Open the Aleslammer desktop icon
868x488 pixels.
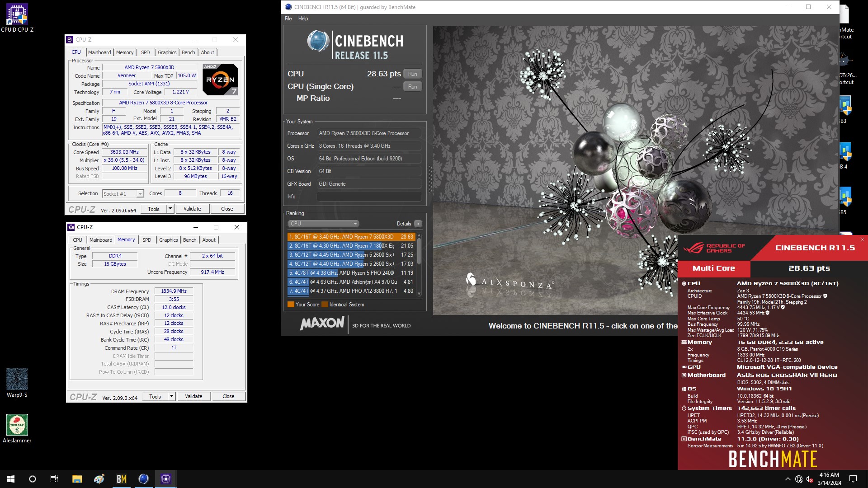coord(17,429)
